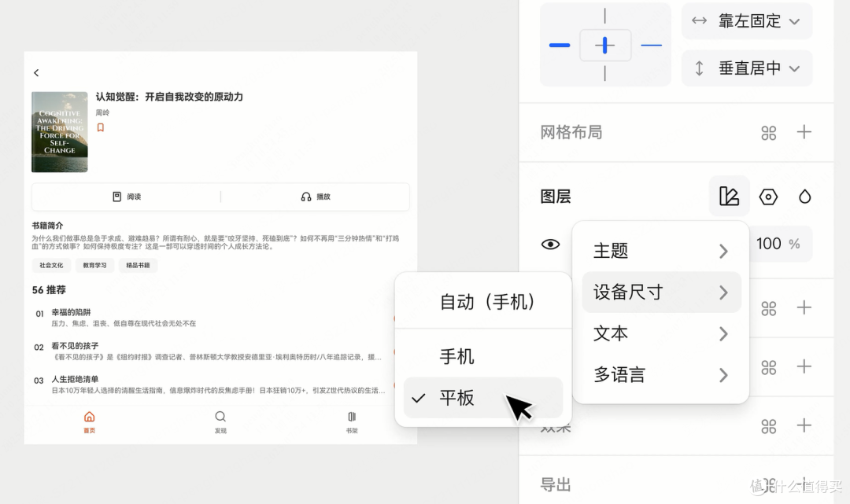Select the 精品书籍 tag
This screenshot has width=850, height=504.
pyautogui.click(x=138, y=265)
